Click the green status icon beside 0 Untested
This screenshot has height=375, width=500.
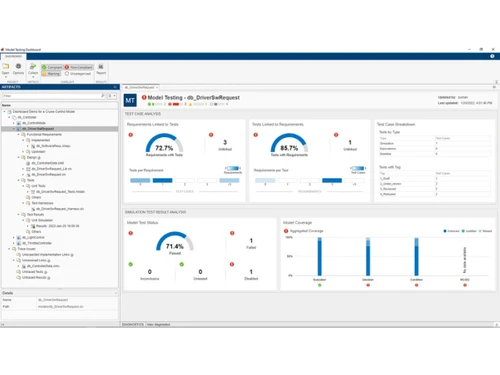pos(182,264)
